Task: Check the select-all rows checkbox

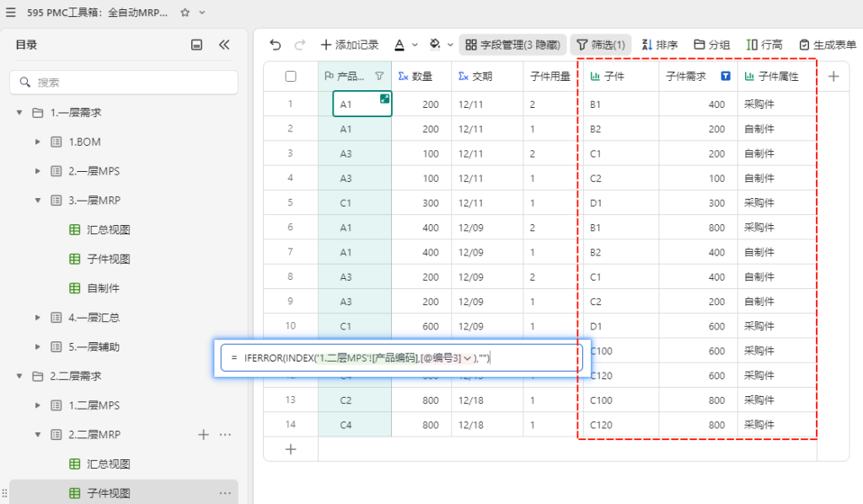Action: (291, 77)
